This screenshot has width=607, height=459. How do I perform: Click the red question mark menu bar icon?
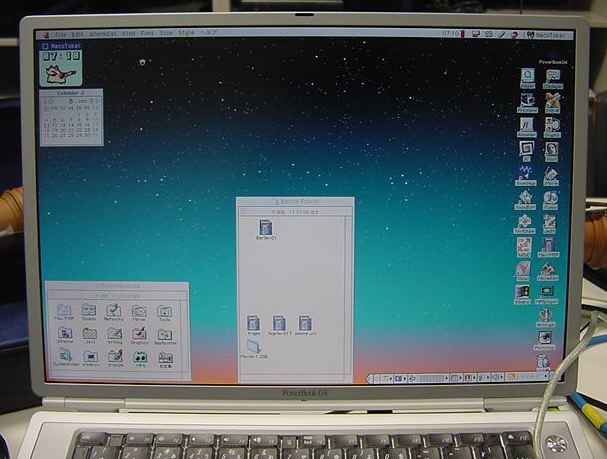(514, 35)
